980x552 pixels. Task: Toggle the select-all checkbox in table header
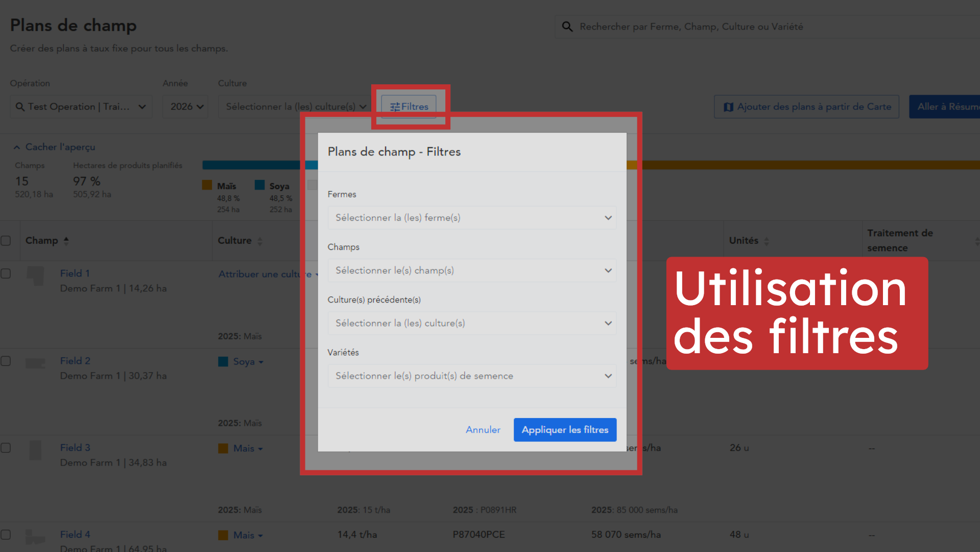[6, 241]
